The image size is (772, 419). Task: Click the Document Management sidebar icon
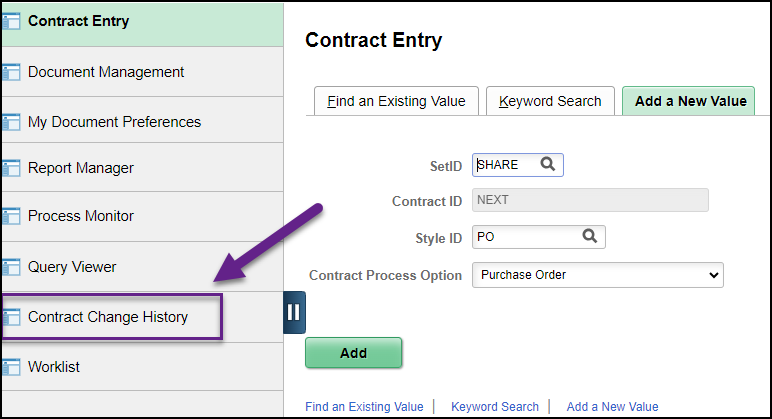[x=11, y=72]
